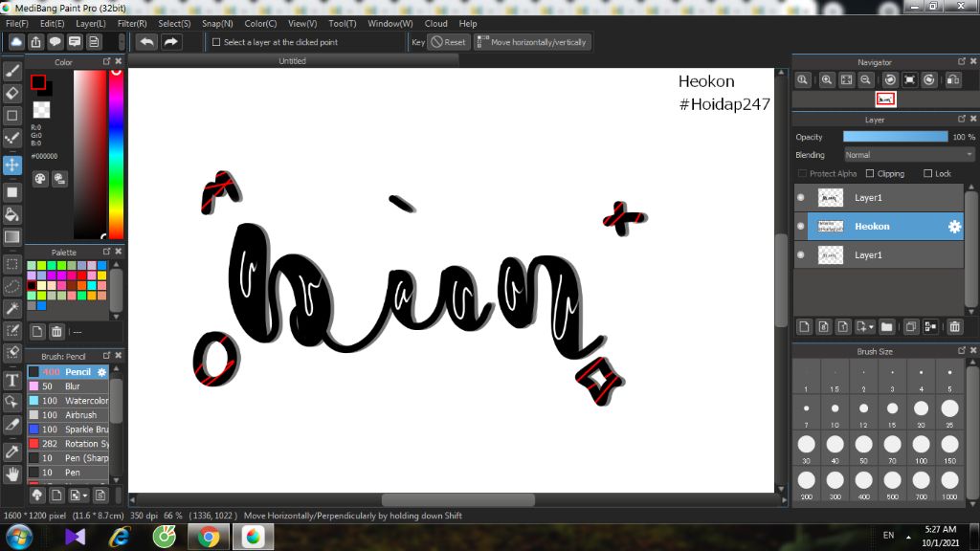Click the cloud icon in toolbar

tap(16, 42)
